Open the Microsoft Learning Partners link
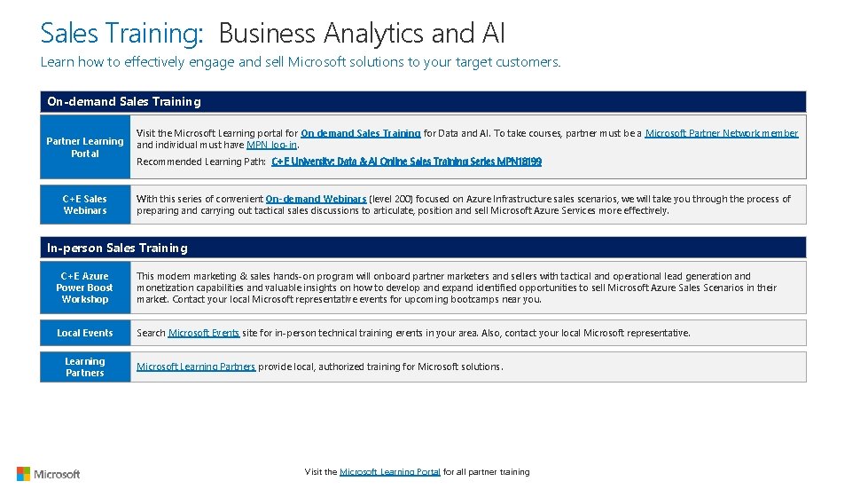 pyautogui.click(x=195, y=367)
